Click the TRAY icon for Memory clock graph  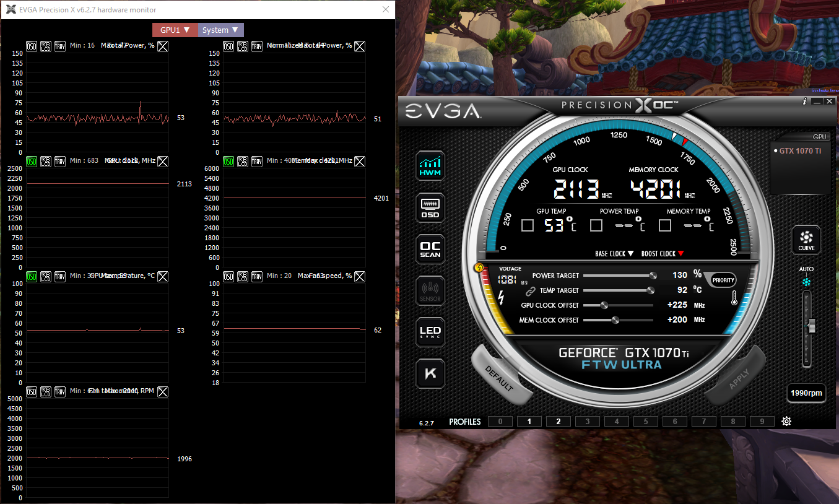click(x=257, y=161)
